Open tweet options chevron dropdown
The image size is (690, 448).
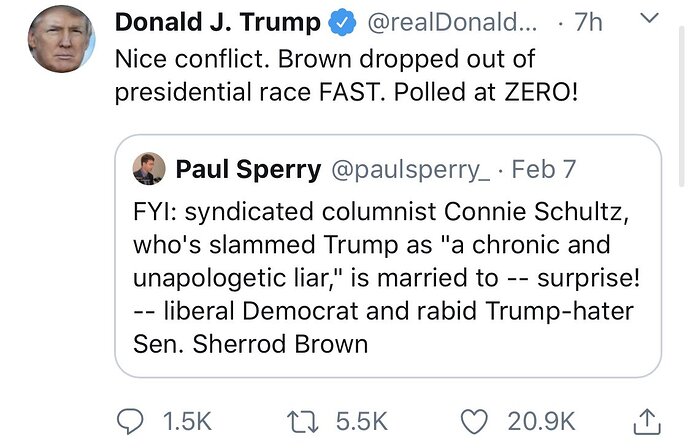[x=649, y=18]
